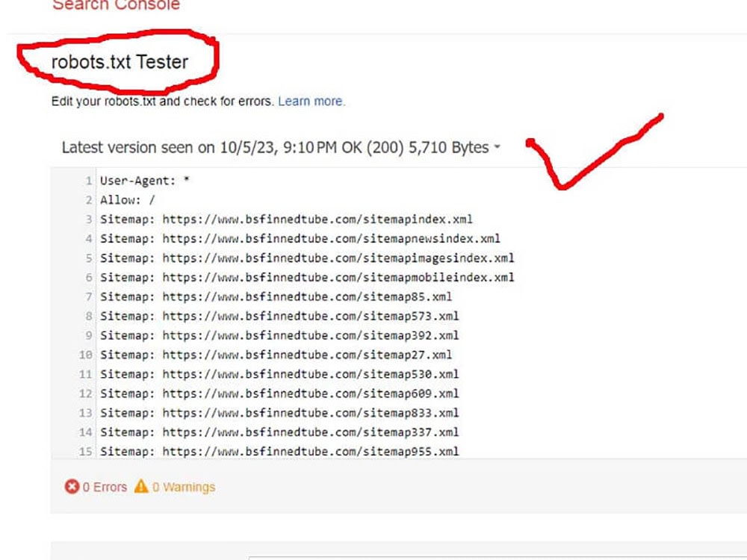The image size is (747, 560).
Task: Click line number 10 in the gutter
Action: coord(86,355)
